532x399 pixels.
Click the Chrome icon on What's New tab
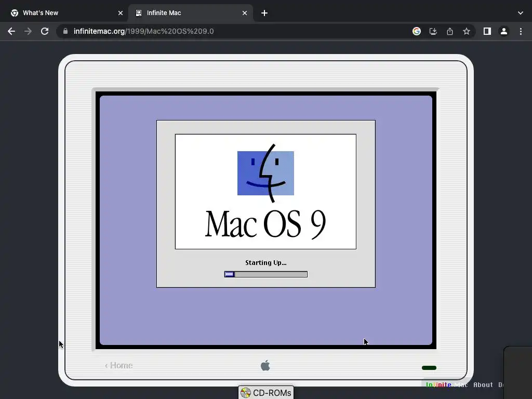point(15,13)
